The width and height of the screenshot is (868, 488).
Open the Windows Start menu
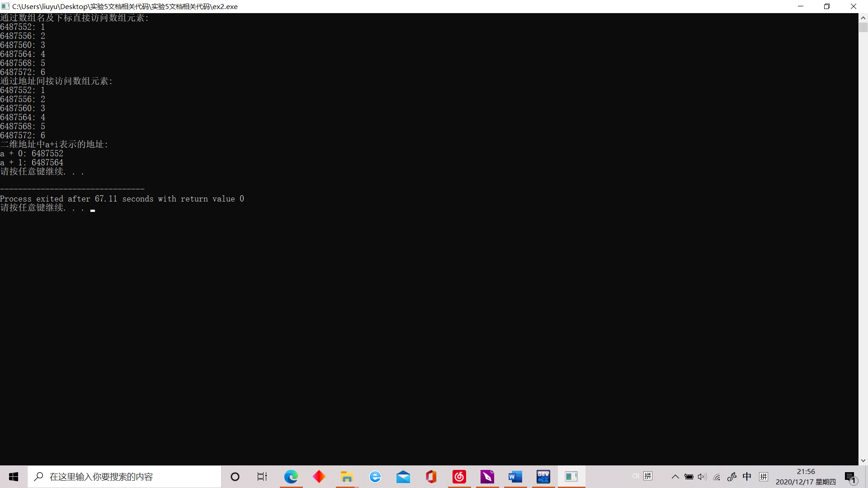click(x=14, y=477)
